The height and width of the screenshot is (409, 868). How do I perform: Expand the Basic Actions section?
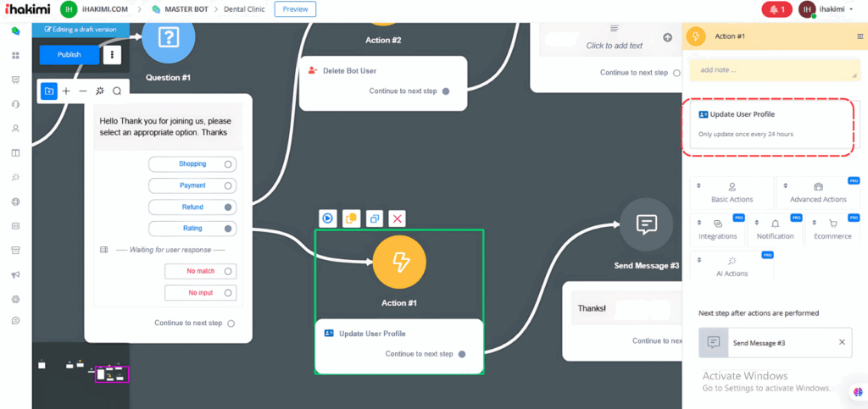coord(732,192)
